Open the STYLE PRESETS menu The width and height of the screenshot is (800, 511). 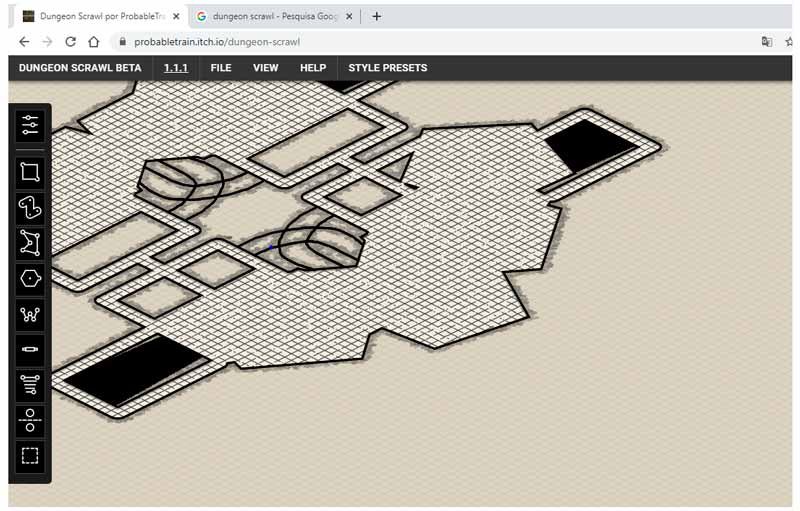[x=387, y=68]
